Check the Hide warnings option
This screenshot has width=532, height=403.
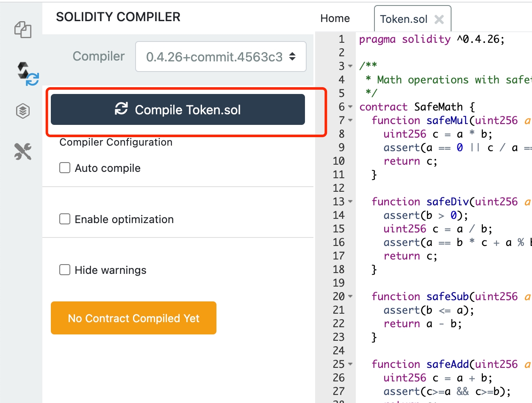click(65, 270)
